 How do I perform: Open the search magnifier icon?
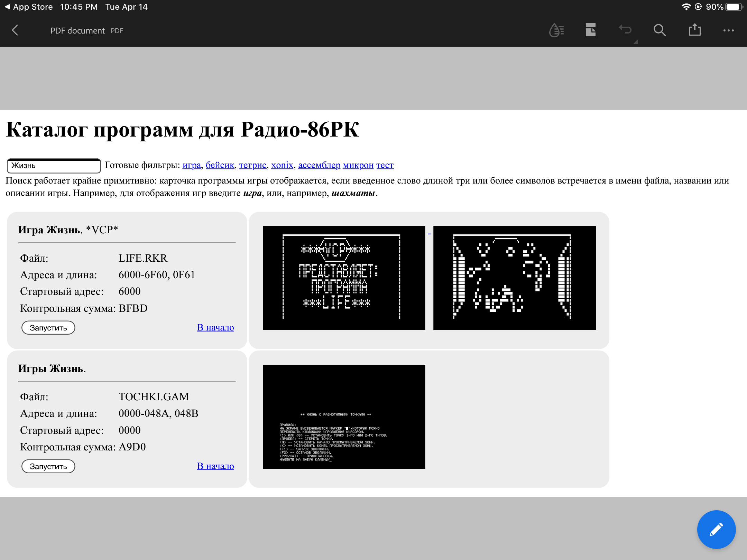click(x=660, y=30)
